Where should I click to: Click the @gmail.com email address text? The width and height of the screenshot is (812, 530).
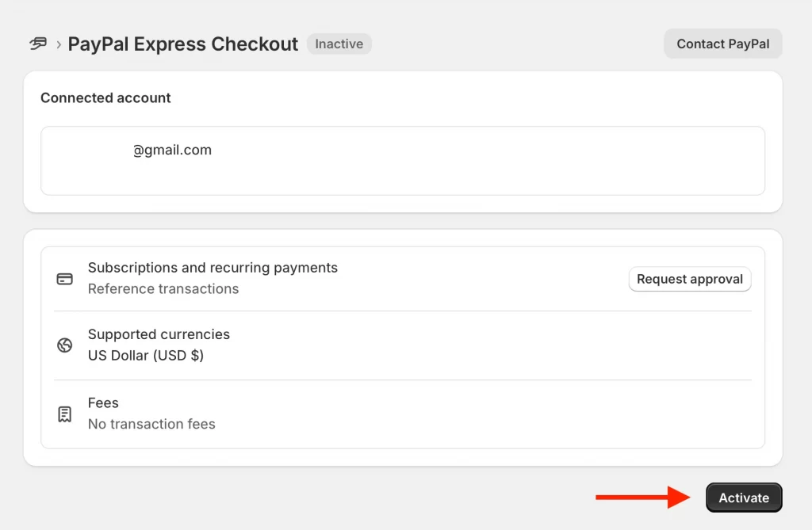click(x=172, y=150)
